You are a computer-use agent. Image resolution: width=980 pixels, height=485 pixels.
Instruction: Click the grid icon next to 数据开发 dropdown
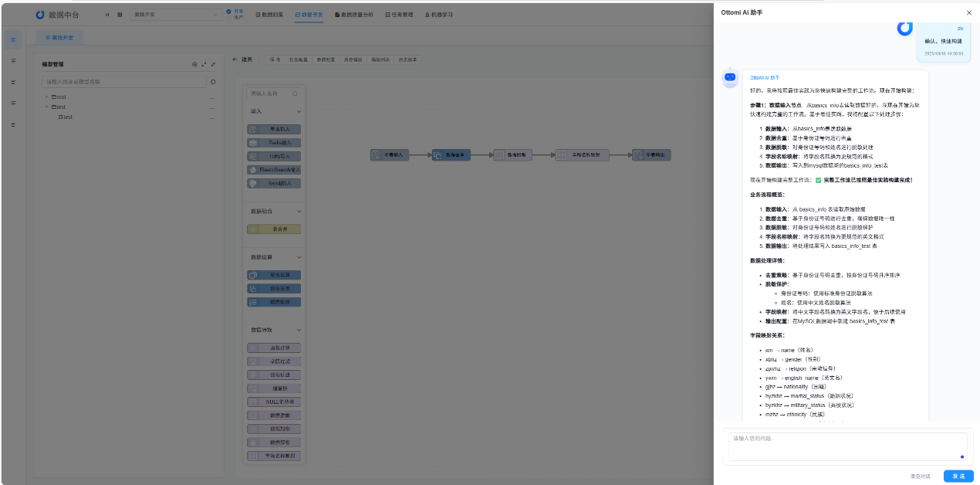pos(120,15)
